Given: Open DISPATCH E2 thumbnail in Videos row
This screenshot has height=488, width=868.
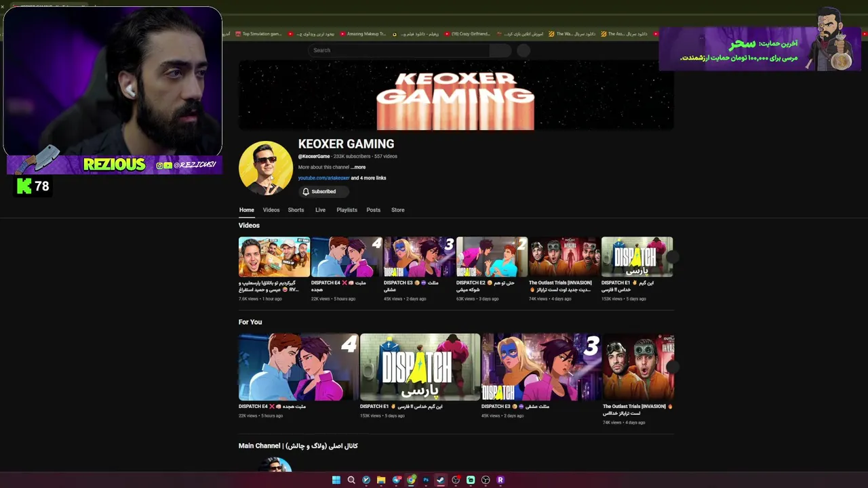Looking at the screenshot, I should (x=492, y=257).
